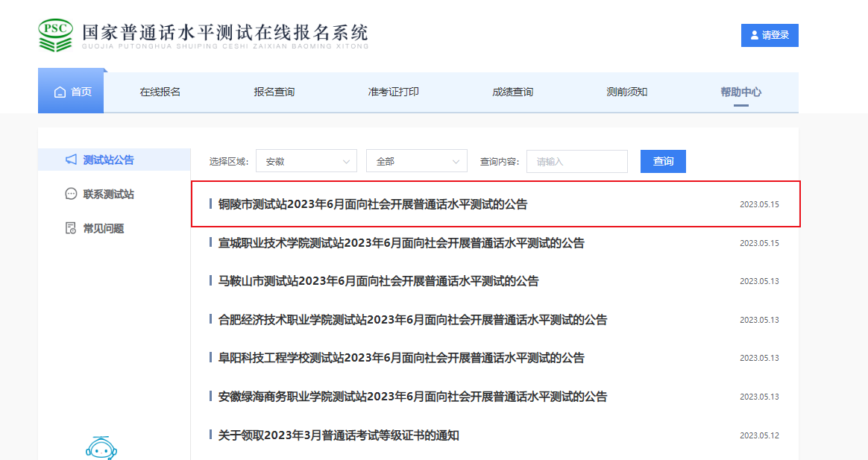The height and width of the screenshot is (460, 868).
Task: Click the PSC logo icon
Action: tap(56, 34)
